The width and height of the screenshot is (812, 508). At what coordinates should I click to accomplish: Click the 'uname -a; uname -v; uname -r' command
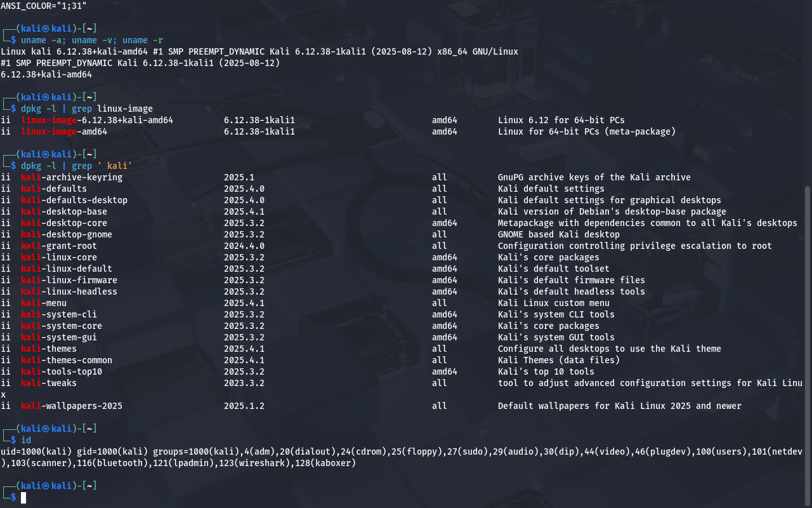(x=92, y=40)
